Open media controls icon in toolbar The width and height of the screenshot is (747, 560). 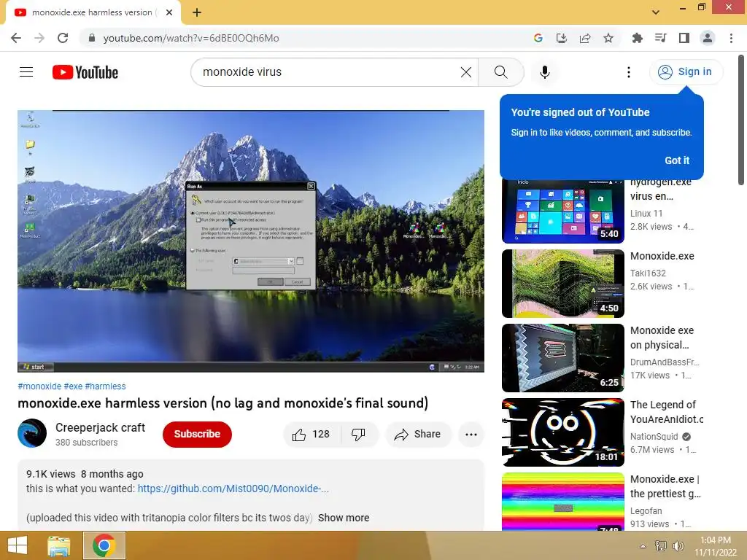click(660, 38)
